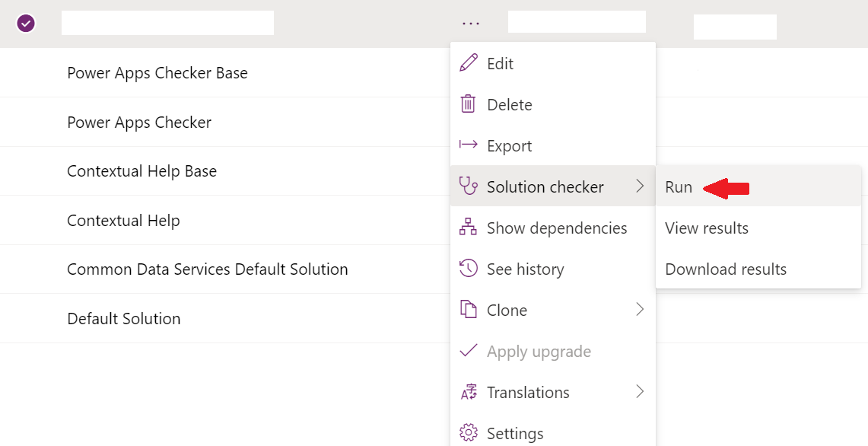This screenshot has width=868, height=446.
Task: Select Run in Solution checker submenu
Action: tap(679, 186)
